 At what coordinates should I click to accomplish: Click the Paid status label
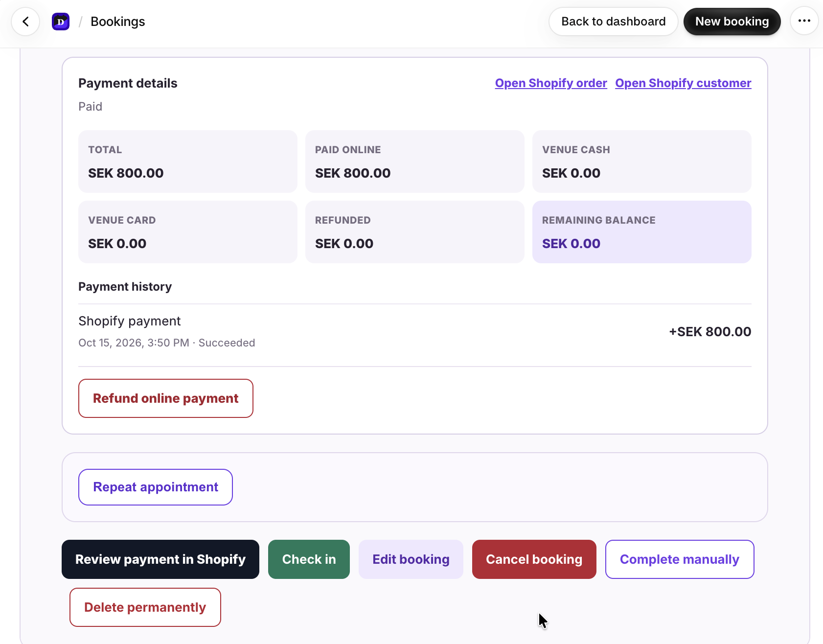pos(91,107)
